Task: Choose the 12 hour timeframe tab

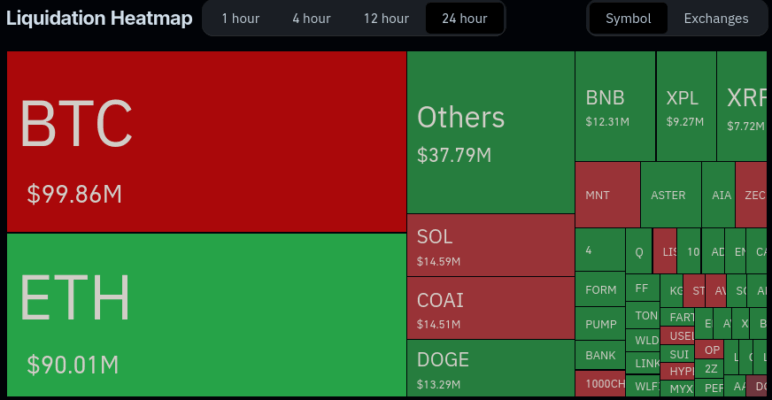Action: (x=386, y=18)
